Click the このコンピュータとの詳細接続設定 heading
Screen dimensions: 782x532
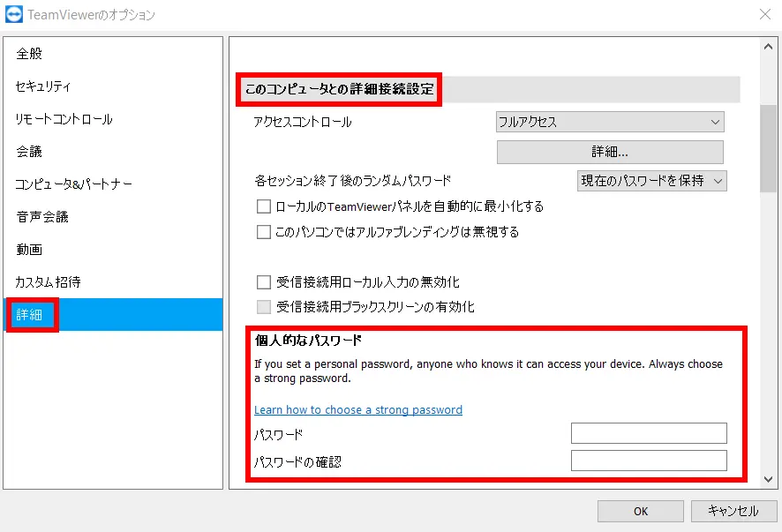click(x=340, y=89)
